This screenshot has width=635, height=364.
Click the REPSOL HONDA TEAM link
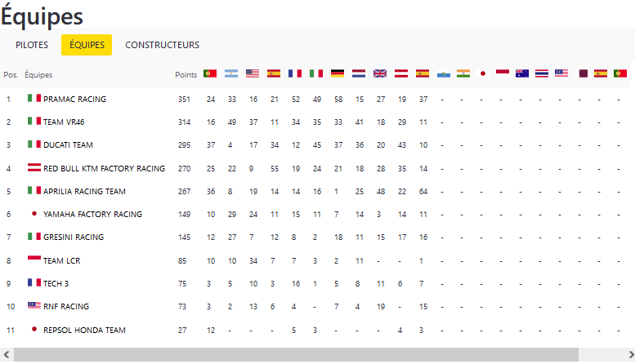[x=84, y=331]
